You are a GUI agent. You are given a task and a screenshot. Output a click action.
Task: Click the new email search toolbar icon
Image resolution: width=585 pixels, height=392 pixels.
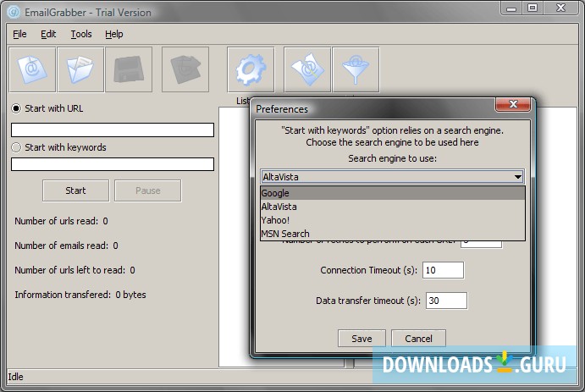(32, 69)
